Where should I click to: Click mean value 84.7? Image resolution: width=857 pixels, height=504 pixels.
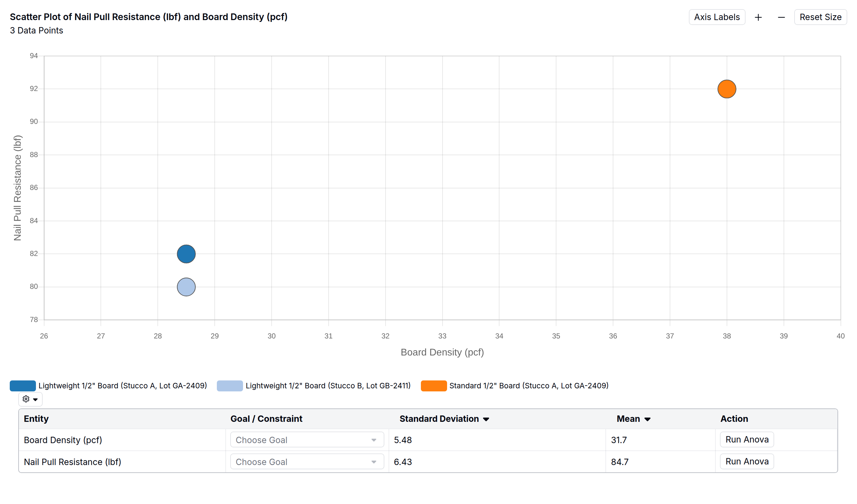pos(620,462)
